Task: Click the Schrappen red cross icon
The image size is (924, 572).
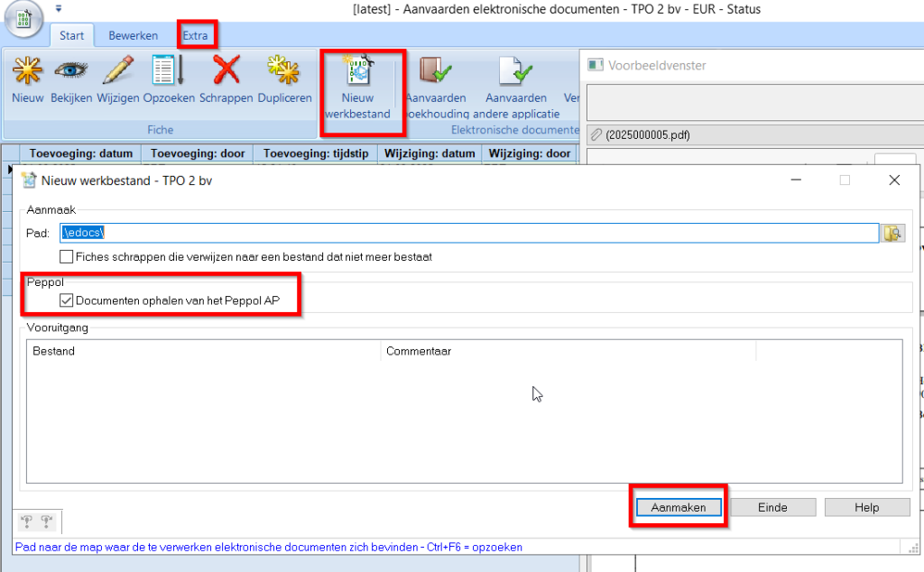Action: tap(226, 72)
